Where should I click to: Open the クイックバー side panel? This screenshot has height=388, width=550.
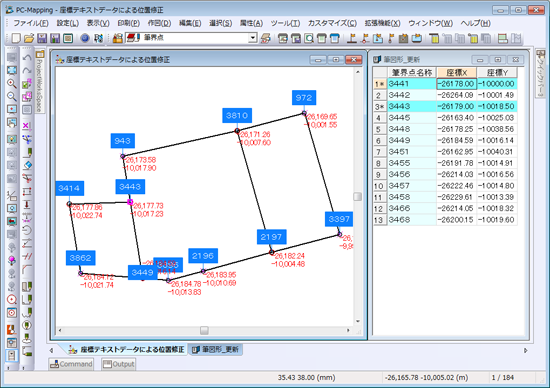tap(540, 74)
